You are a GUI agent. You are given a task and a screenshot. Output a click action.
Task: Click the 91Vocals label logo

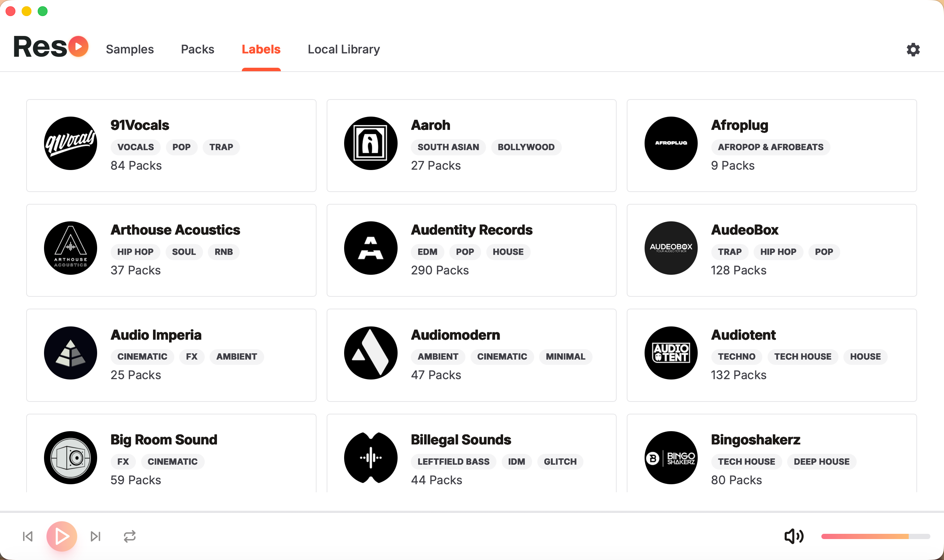click(71, 143)
